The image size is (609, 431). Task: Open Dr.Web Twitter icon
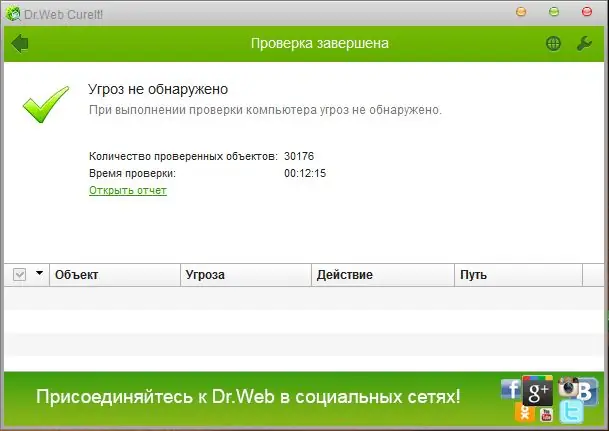[571, 412]
